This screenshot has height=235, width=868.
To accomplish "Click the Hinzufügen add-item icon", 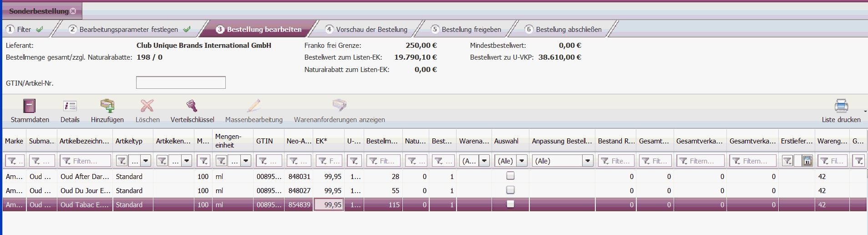I will click(x=107, y=106).
